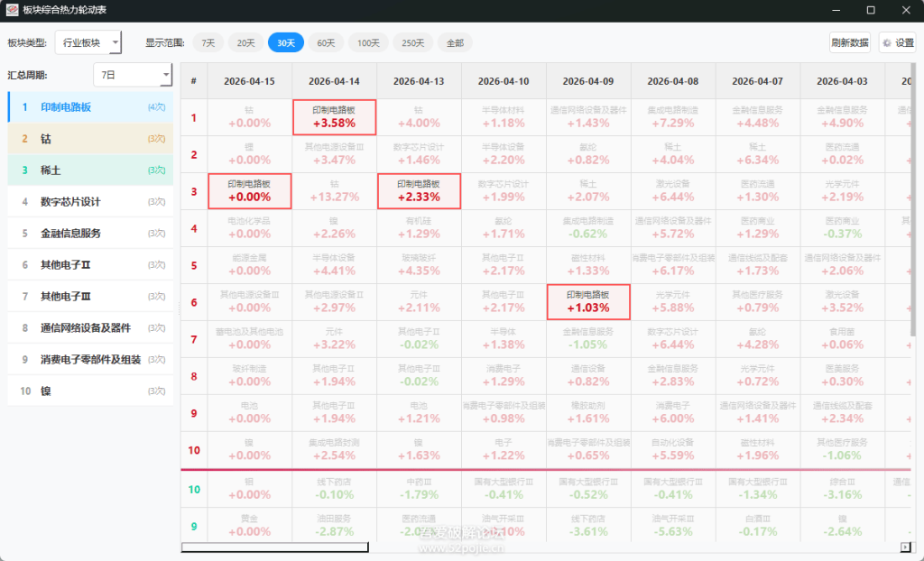Select 消费电子零部件及组装 in the ranking list
Viewport: 924px width, 561px height.
tap(91, 360)
